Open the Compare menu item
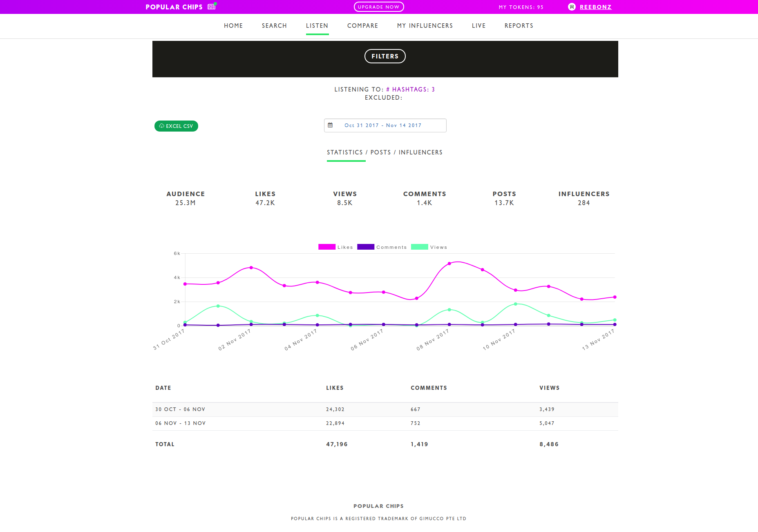Image resolution: width=758 pixels, height=532 pixels. [x=362, y=26]
